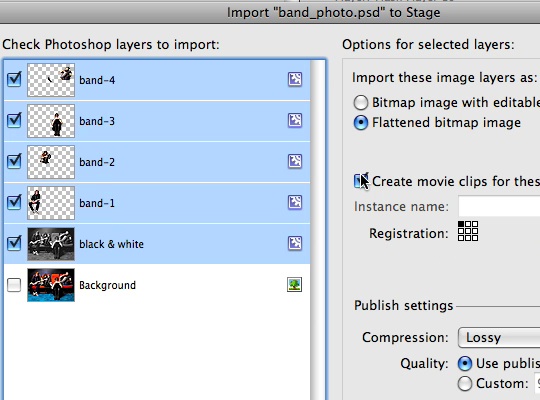The image size is (540, 400).
Task: Click the band-1 layer name
Action: (x=97, y=203)
